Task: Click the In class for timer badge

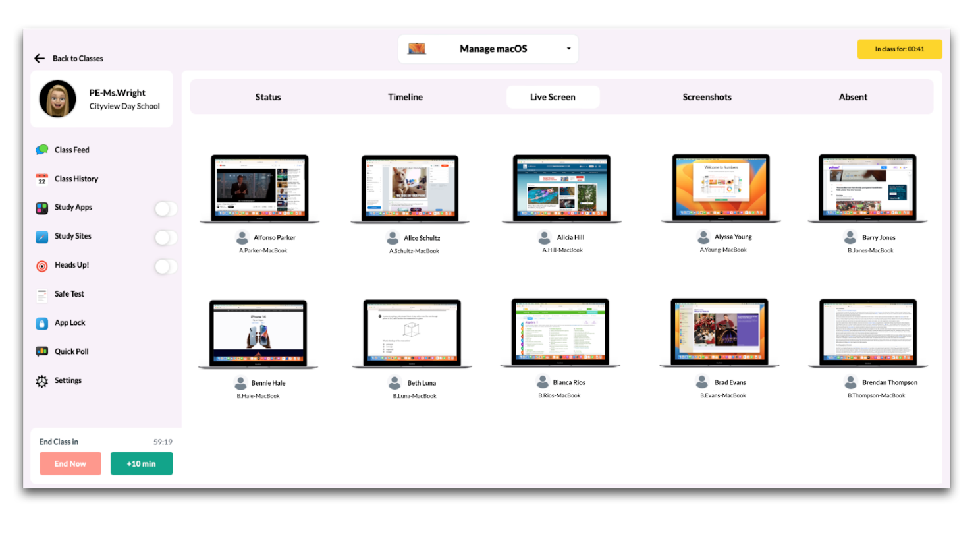Action: pos(899,49)
